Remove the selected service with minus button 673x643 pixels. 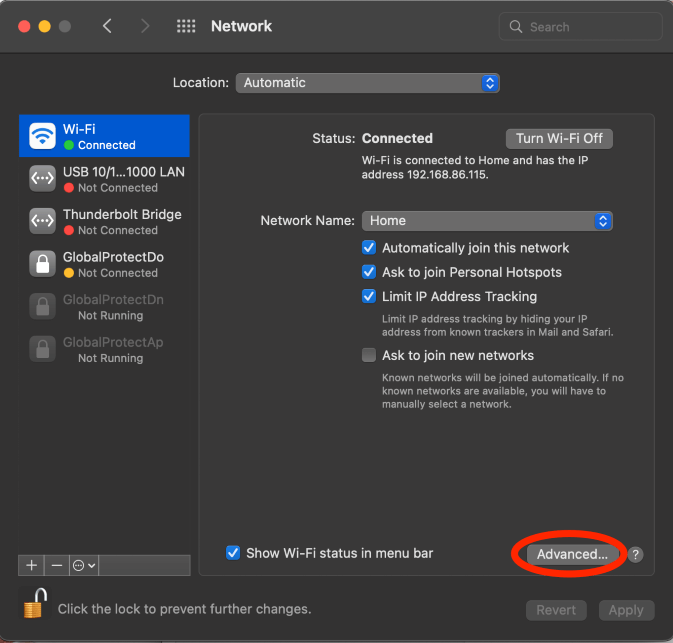point(57,565)
